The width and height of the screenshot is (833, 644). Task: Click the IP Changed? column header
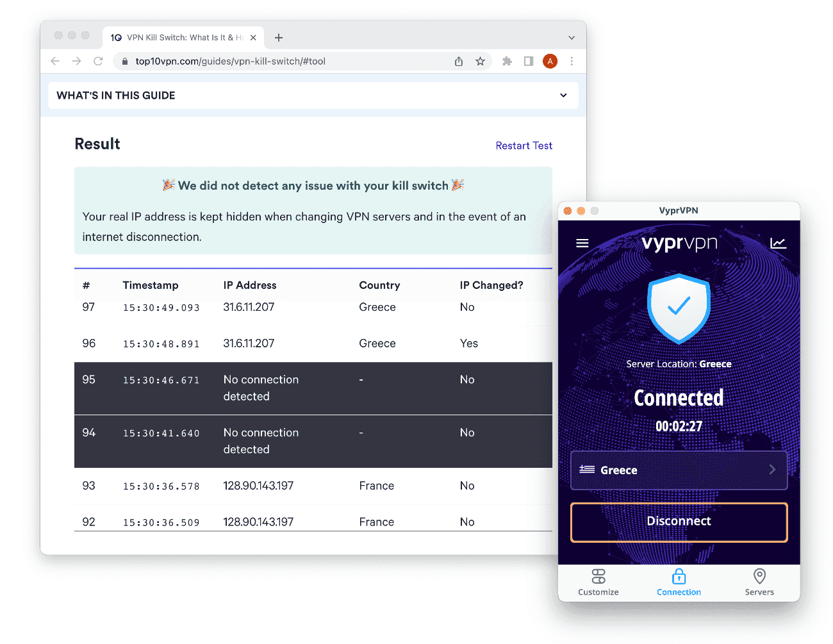[x=491, y=285]
